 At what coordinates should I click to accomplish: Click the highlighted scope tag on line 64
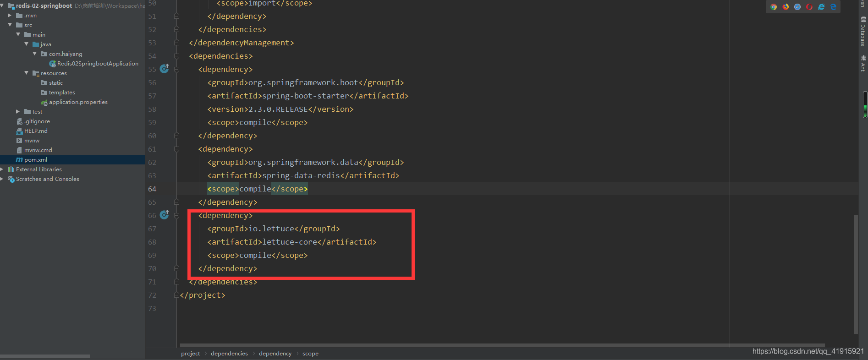[x=258, y=189]
